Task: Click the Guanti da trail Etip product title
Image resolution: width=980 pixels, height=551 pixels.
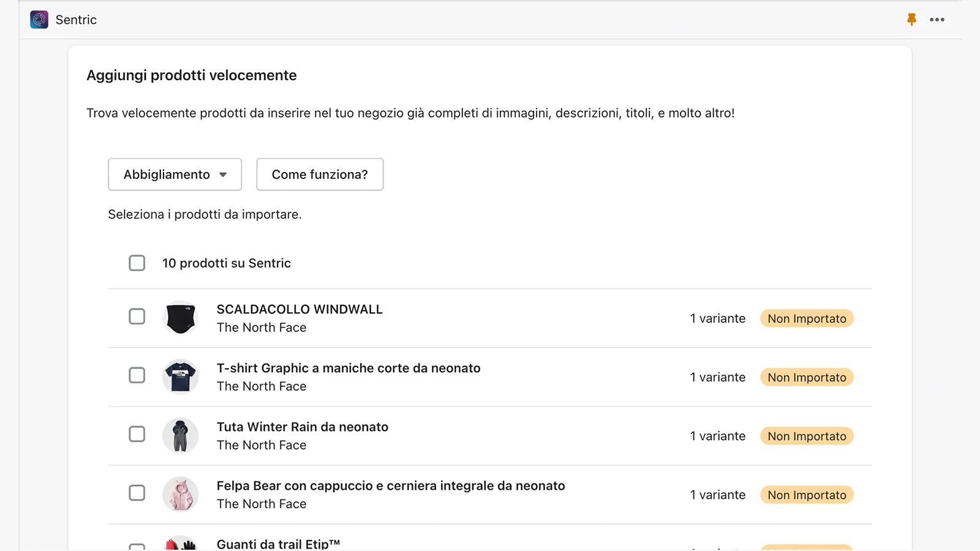Action: coord(278,544)
